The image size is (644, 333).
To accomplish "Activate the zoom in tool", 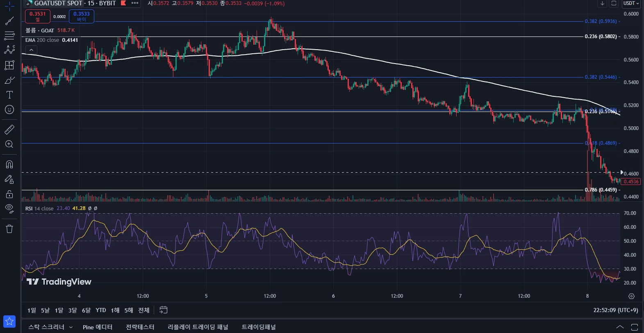I will point(9,144).
